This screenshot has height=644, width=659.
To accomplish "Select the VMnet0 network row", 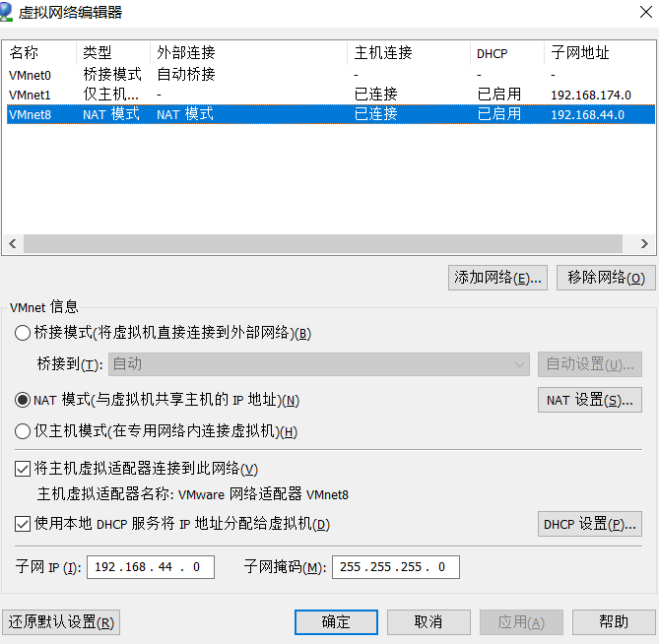I will 331,75.
